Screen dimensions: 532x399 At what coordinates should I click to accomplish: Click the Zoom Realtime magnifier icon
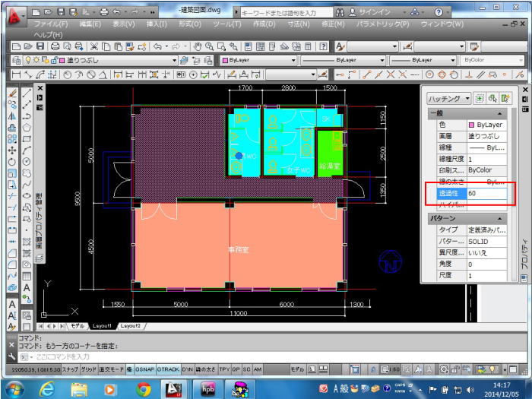point(209,47)
